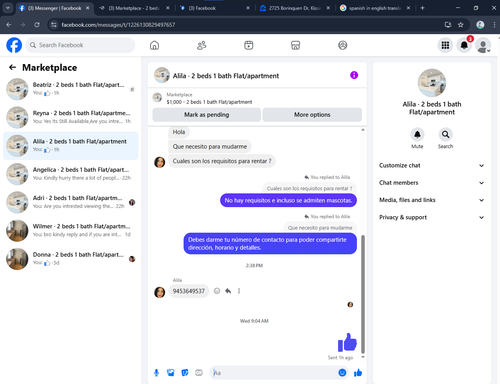
Task: Select the Alila conversation in list
Action: 71,146
